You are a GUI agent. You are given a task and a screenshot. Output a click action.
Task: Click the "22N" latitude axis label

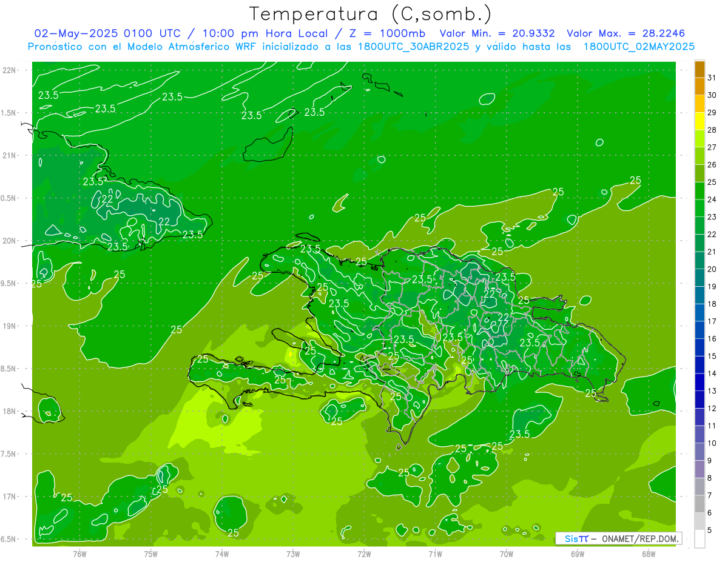point(10,70)
